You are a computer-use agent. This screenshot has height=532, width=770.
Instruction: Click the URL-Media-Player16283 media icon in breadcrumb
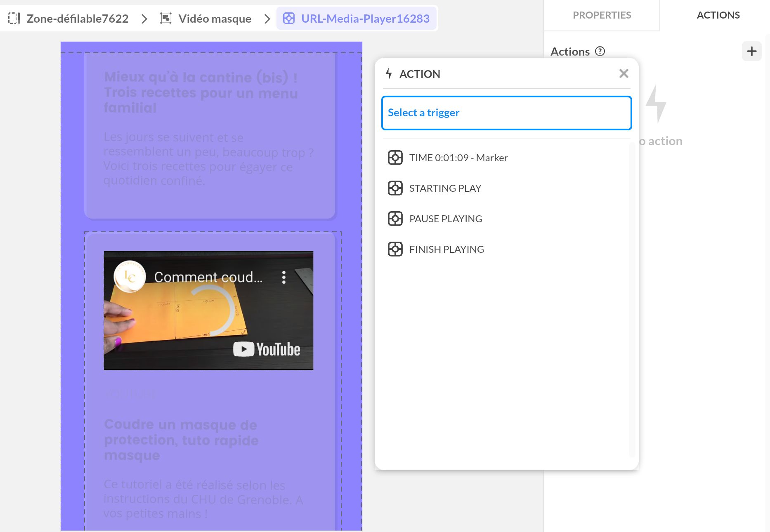pos(289,18)
